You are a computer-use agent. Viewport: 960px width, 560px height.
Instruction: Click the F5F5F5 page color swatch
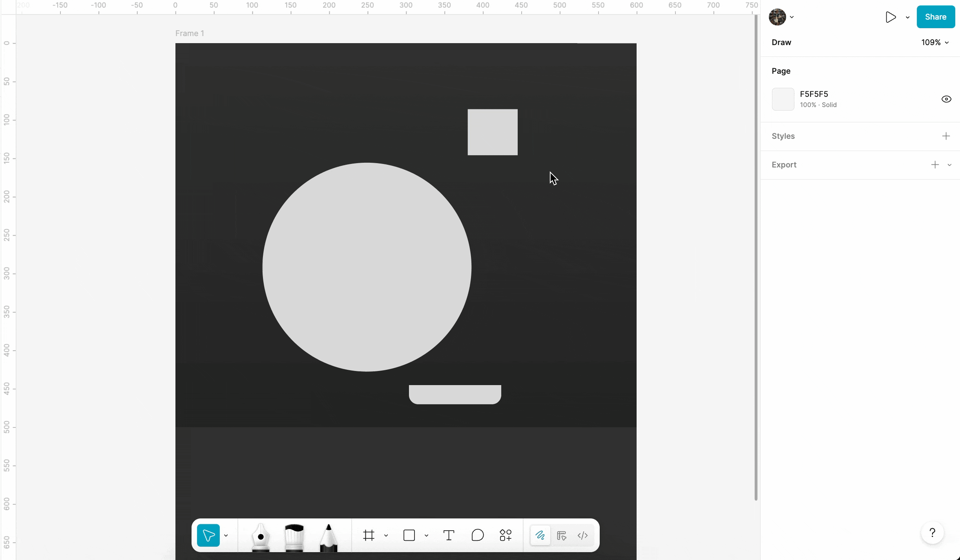click(x=783, y=99)
